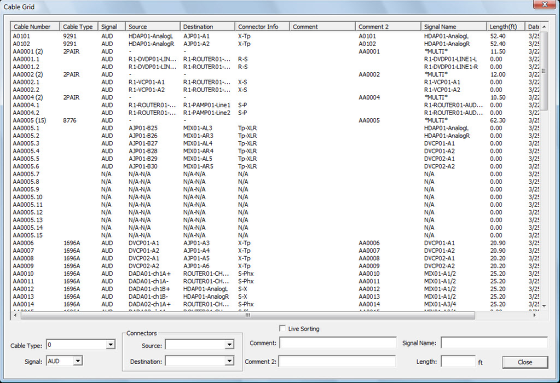Image resolution: width=560 pixels, height=383 pixels.
Task: Click into the Comment input field
Action: pos(338,343)
